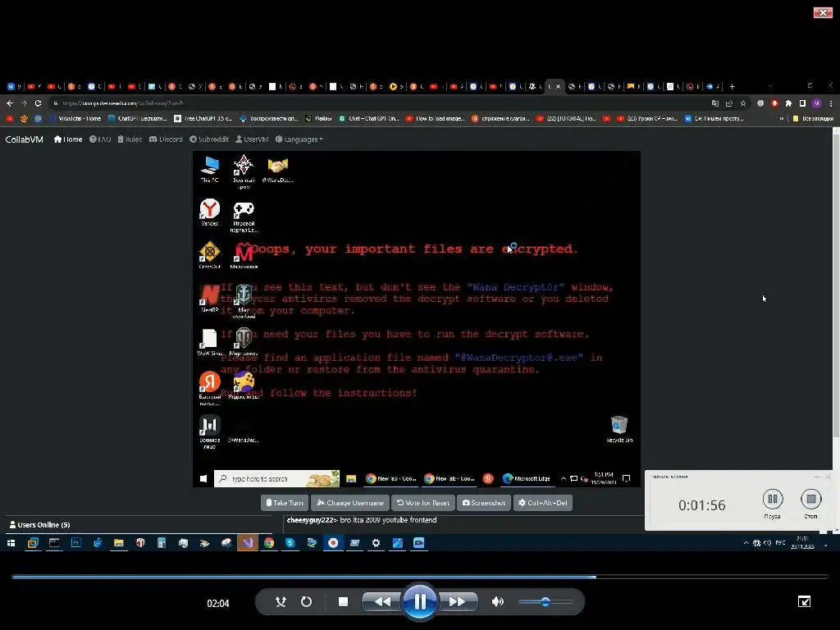Screen dimensions: 840x630
Task: Open Settings gear in host taskbar
Action: coord(376,543)
